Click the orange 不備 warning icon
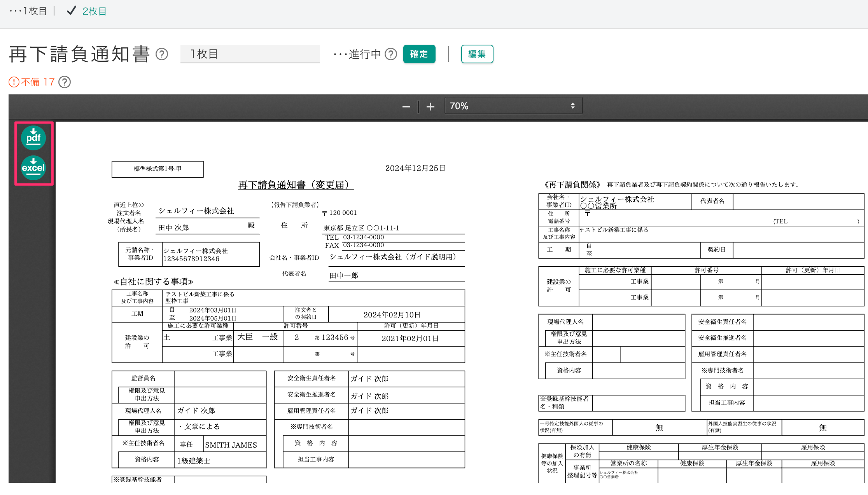868x495 pixels. (x=14, y=82)
